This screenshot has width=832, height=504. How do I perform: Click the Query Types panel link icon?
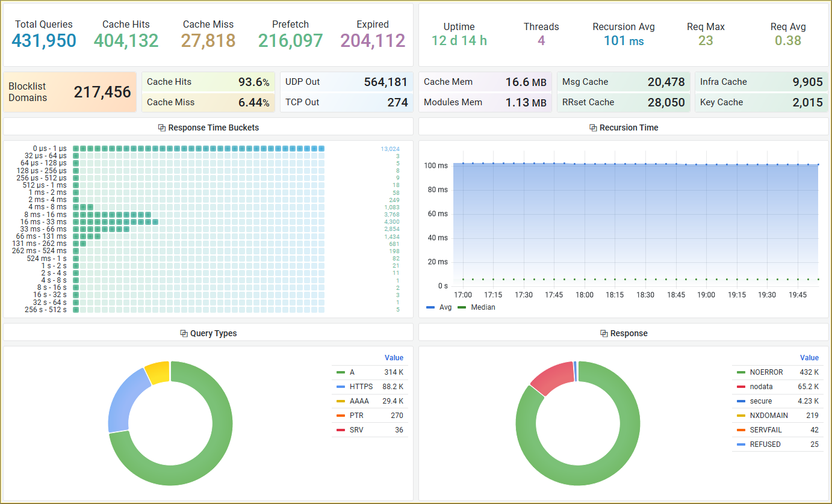184,333
